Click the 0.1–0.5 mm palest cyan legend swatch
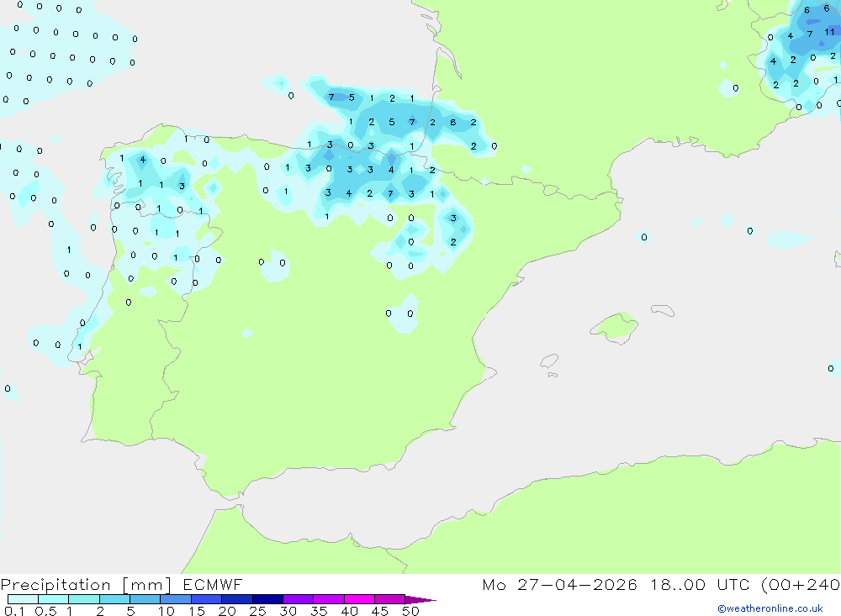The width and height of the screenshot is (841, 616). point(23,599)
